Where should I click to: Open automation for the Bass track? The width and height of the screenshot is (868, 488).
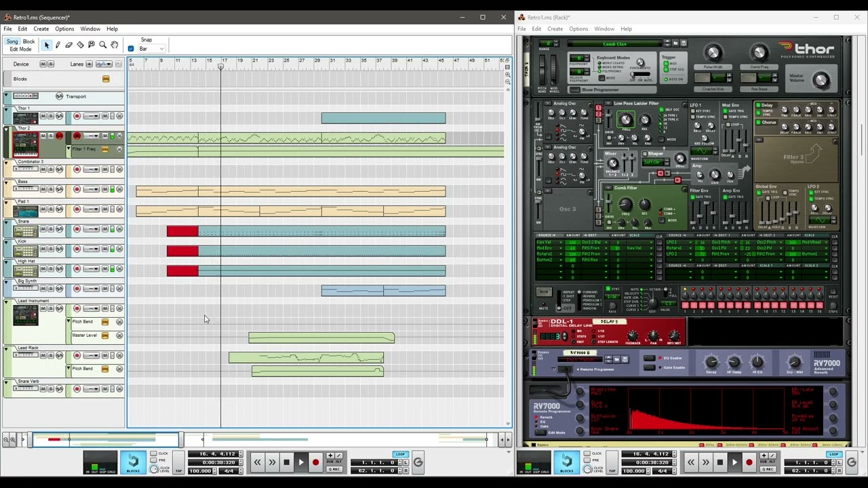59,189
